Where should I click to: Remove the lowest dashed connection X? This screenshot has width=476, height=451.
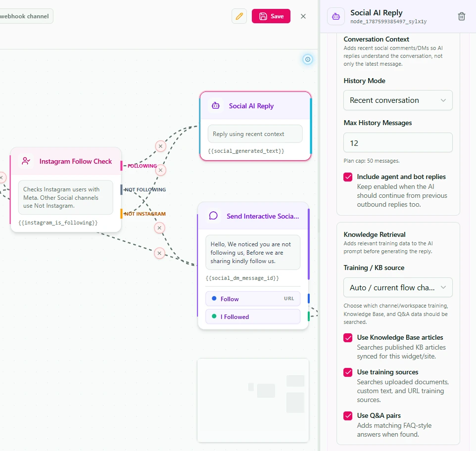tap(159, 253)
